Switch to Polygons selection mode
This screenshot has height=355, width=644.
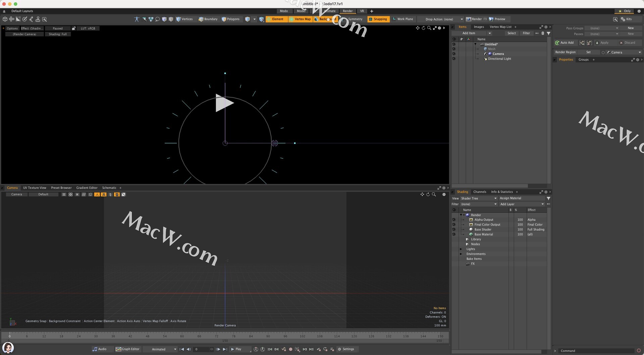point(231,19)
